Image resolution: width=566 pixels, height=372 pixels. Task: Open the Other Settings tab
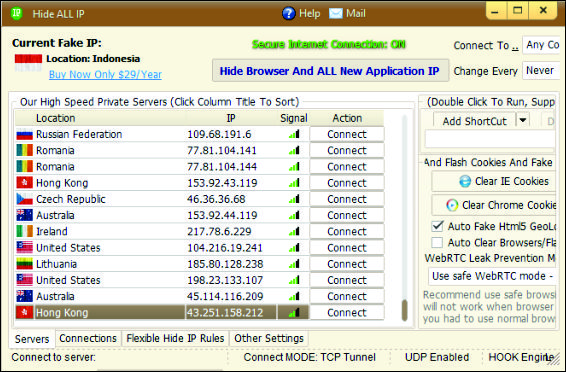pos(269,338)
